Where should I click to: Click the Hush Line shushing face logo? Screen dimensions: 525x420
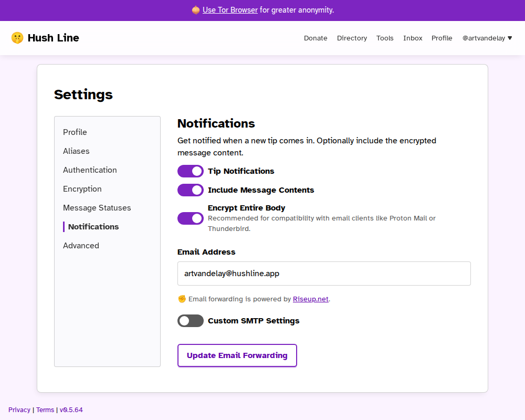pyautogui.click(x=17, y=38)
